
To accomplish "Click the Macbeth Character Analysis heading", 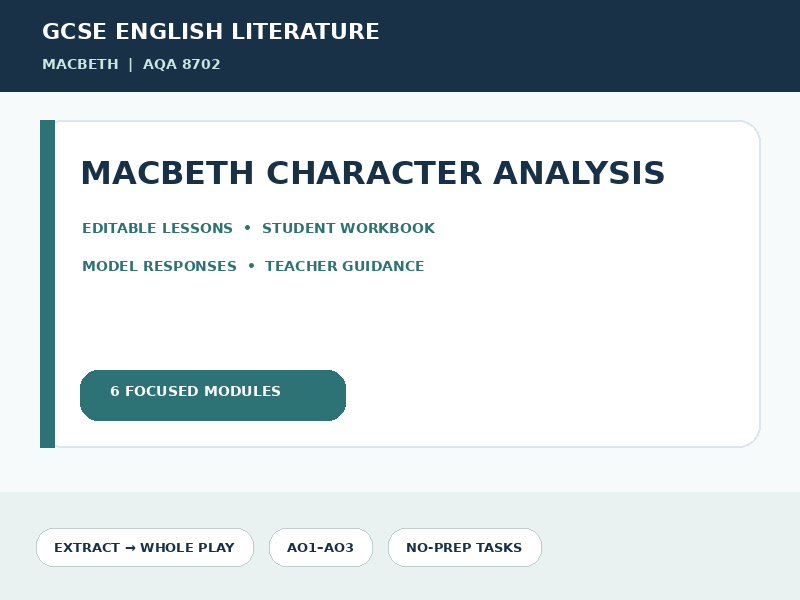I will [x=373, y=173].
